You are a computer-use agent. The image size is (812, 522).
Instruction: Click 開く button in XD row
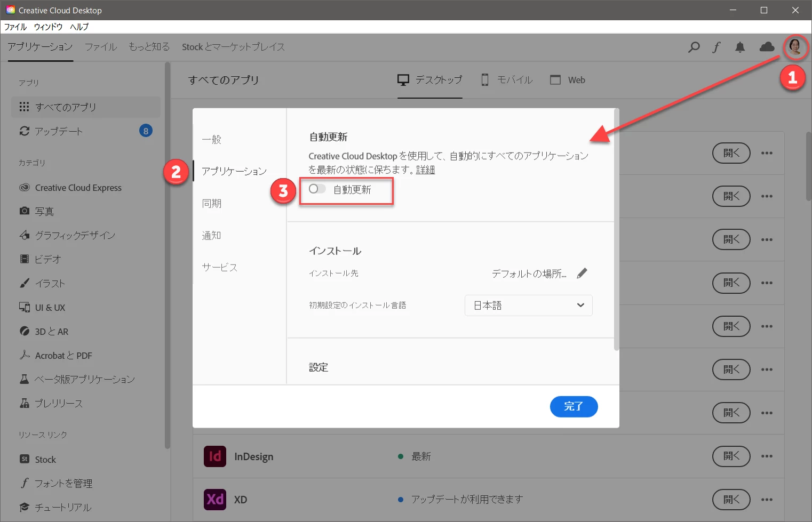(731, 500)
